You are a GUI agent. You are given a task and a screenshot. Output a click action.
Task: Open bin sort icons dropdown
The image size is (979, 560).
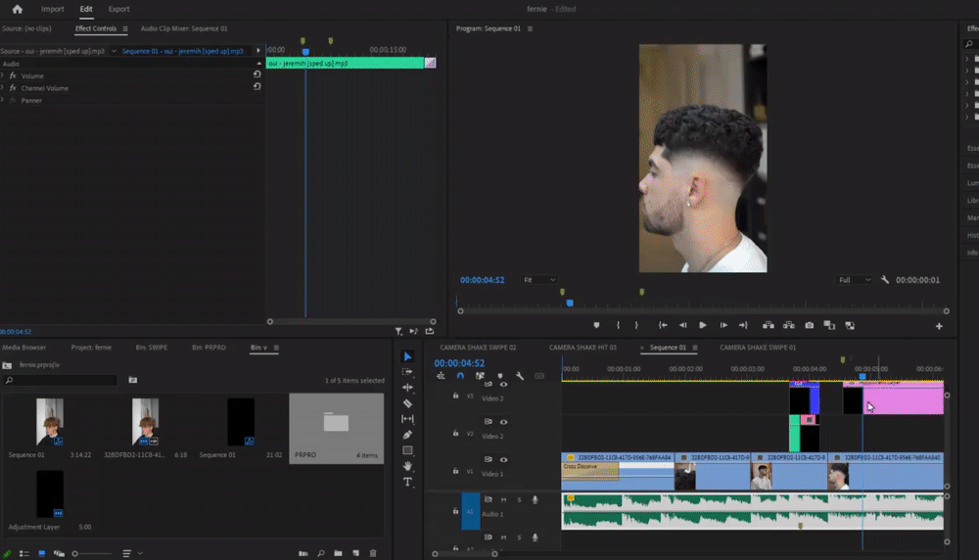pyautogui.click(x=132, y=553)
